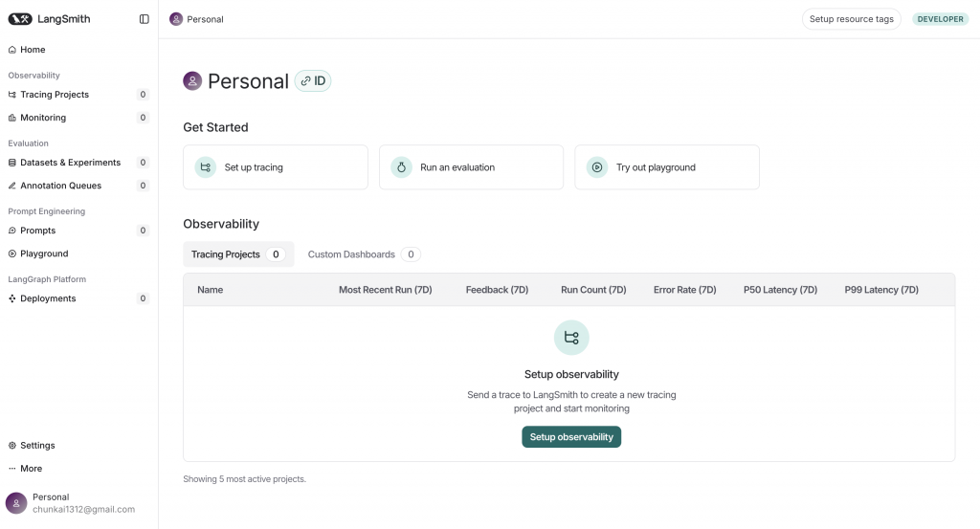980x529 pixels.
Task: Click the Tracing Projects sidebar icon
Action: click(x=11, y=95)
